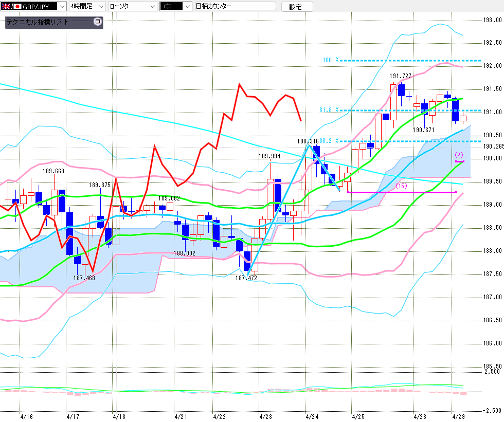Click the 187.472 low price label
This screenshot has height=422, width=504.
click(x=246, y=278)
